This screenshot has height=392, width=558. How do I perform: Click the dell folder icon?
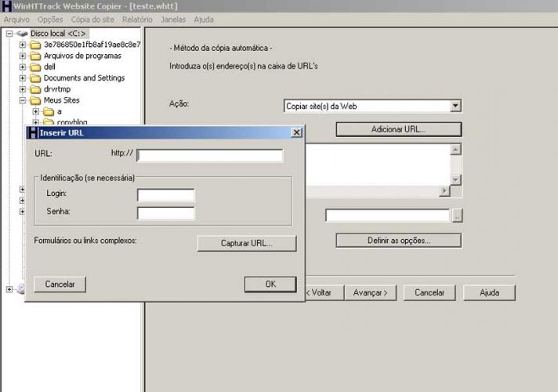point(35,67)
